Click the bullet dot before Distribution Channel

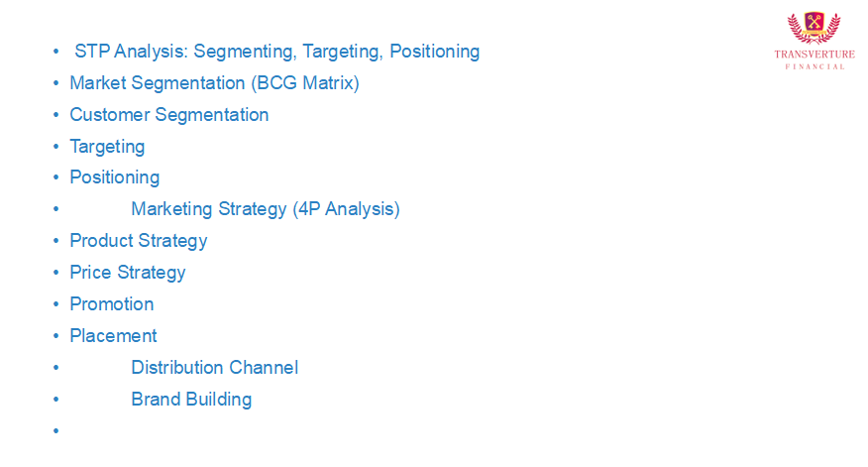56,369
